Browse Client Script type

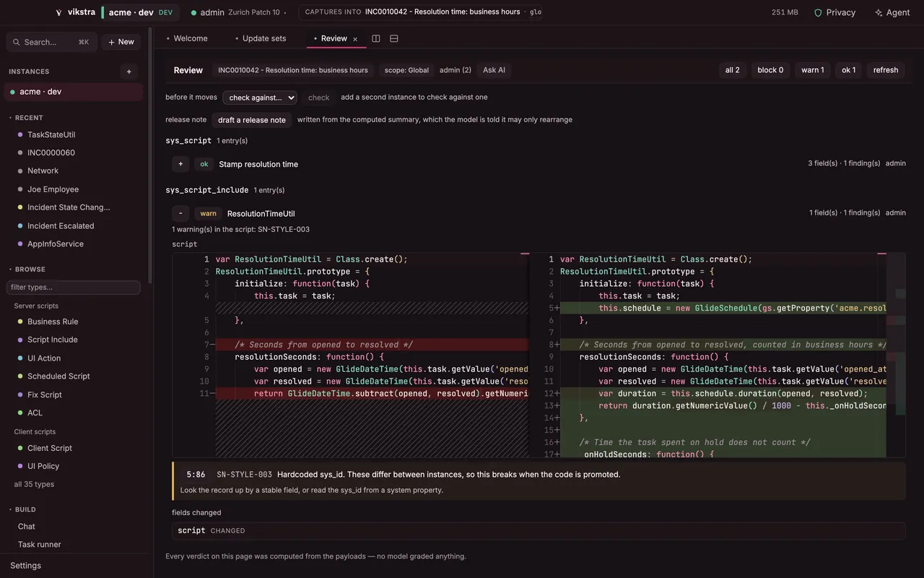[50, 448]
